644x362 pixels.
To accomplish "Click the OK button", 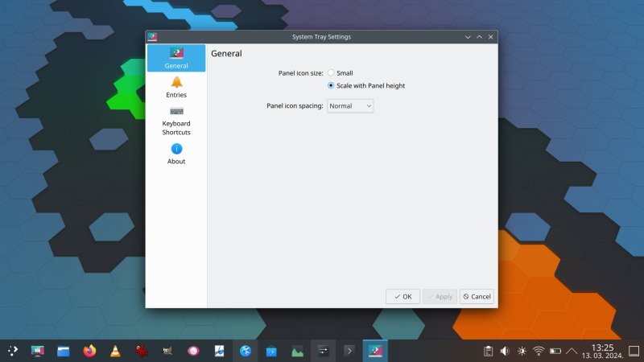I will [402, 296].
